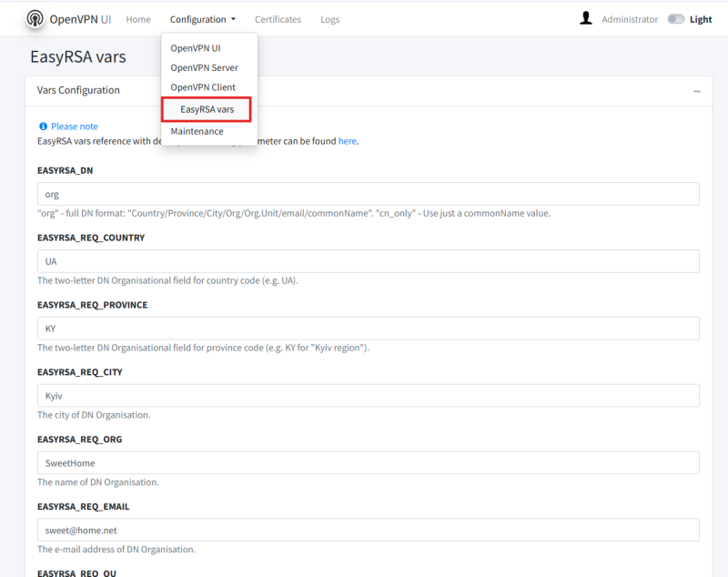Click the 'Vars Configuration' panel title
Screen dimensions: 728x577
click(x=78, y=90)
